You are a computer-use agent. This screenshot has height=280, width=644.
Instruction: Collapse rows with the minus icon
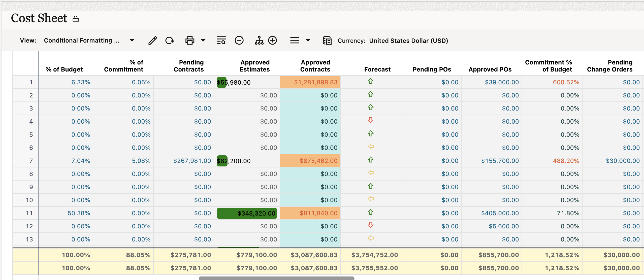click(239, 40)
